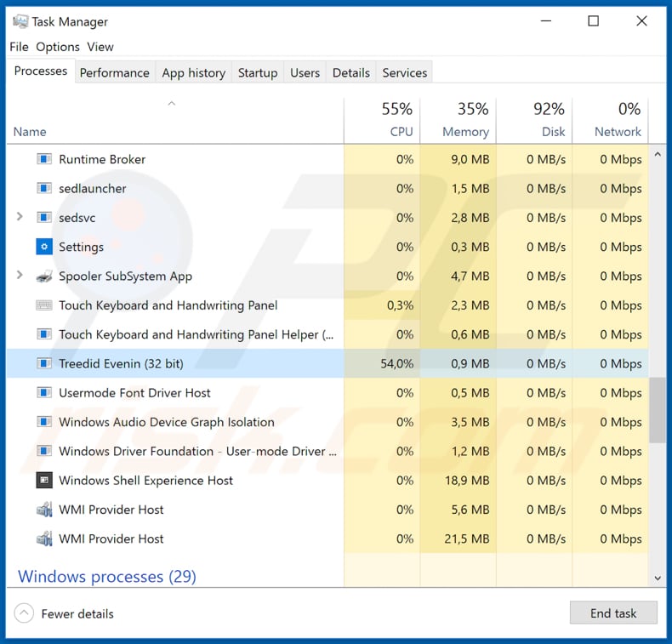The width and height of the screenshot is (672, 644).
Task: Collapse view with Fewer details arrow
Action: pyautogui.click(x=25, y=613)
